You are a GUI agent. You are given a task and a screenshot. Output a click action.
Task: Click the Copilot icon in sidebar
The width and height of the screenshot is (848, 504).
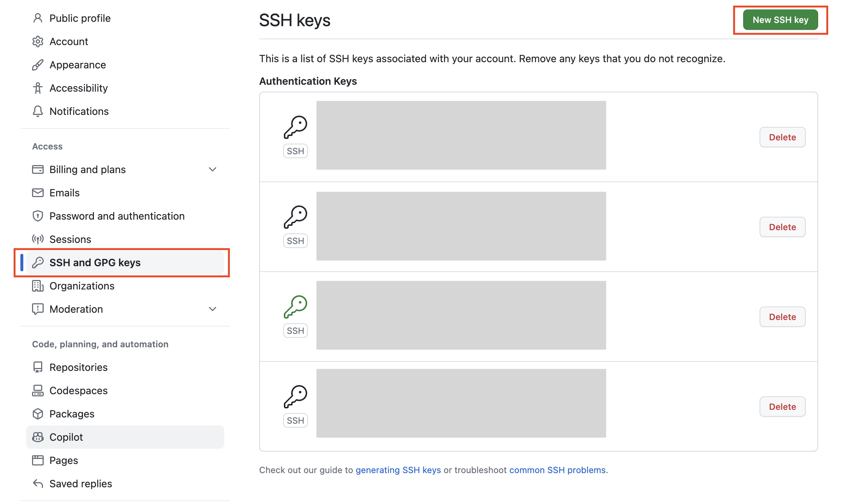click(x=38, y=437)
